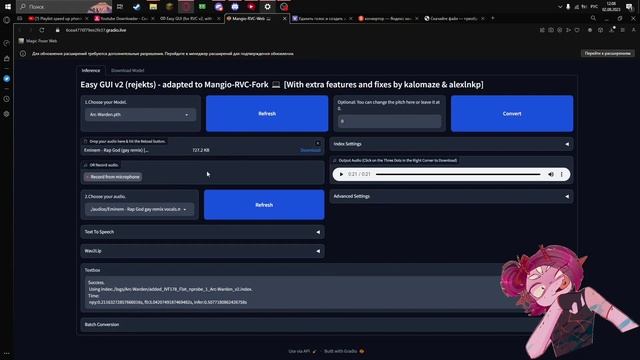This screenshot has height=360, width=640.
Task: Click the pitch value input field
Action: point(389,121)
